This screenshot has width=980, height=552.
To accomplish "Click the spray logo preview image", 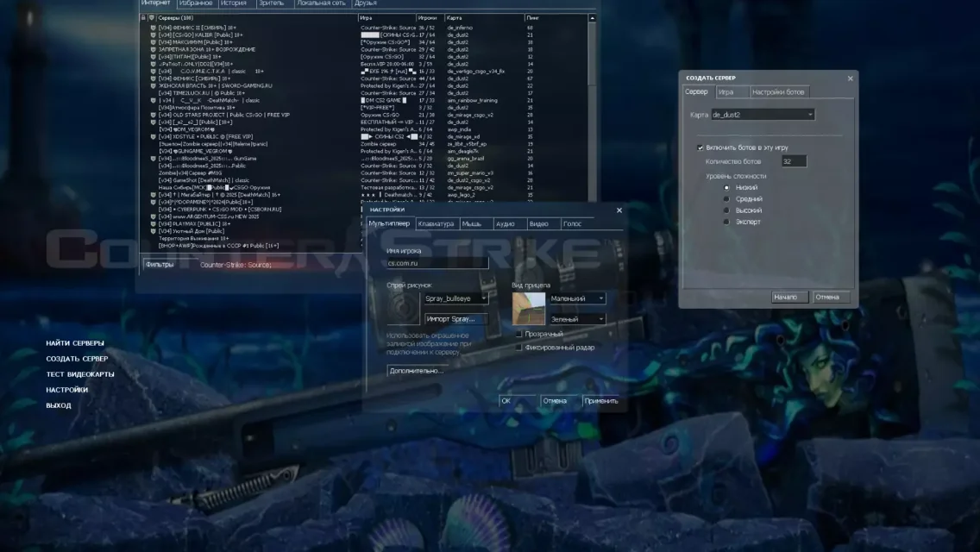I will 403,309.
